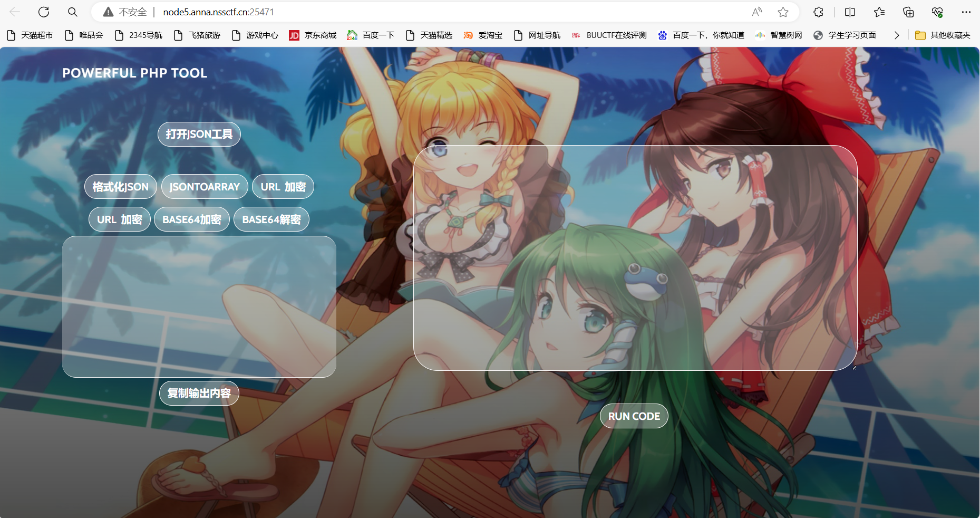Open the 飞猪旅游 bookmark
980x518 pixels.
click(198, 35)
